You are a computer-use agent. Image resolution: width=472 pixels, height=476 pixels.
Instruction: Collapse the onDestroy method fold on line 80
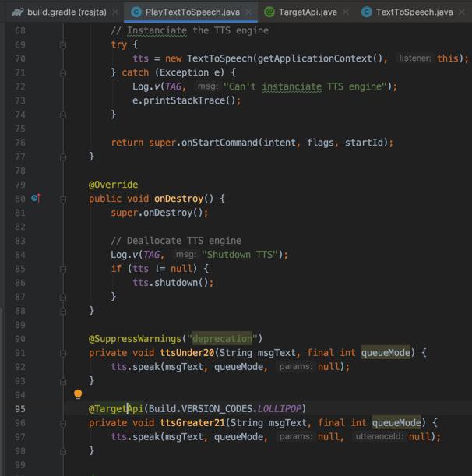[x=63, y=199]
